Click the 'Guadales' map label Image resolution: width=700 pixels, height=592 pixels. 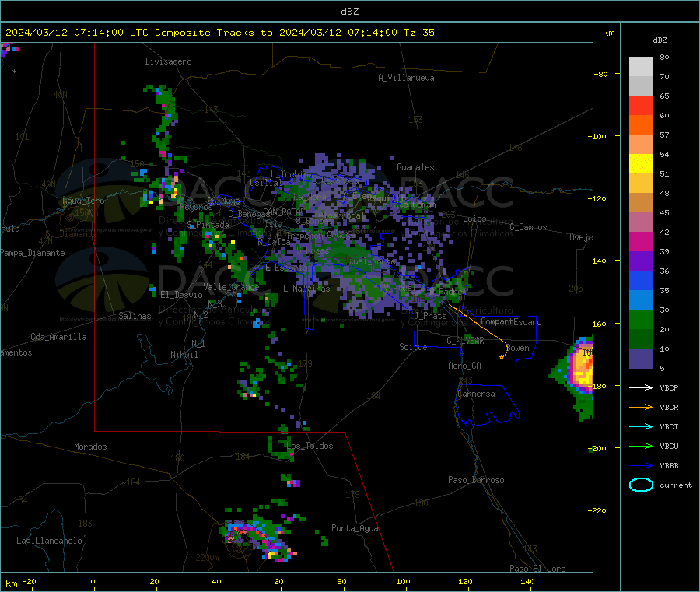point(415,167)
